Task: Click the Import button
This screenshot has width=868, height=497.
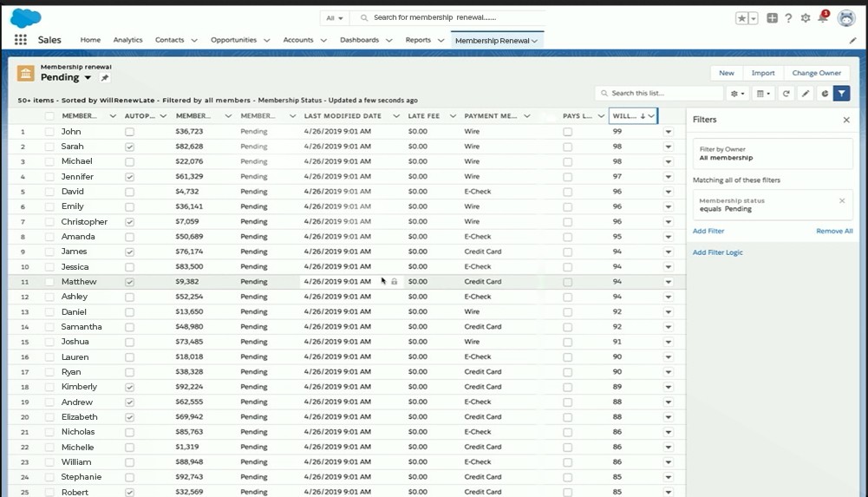Action: coord(763,73)
